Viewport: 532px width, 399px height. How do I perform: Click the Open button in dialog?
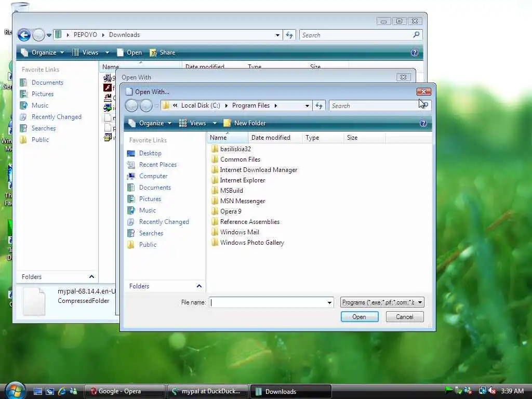coord(360,317)
